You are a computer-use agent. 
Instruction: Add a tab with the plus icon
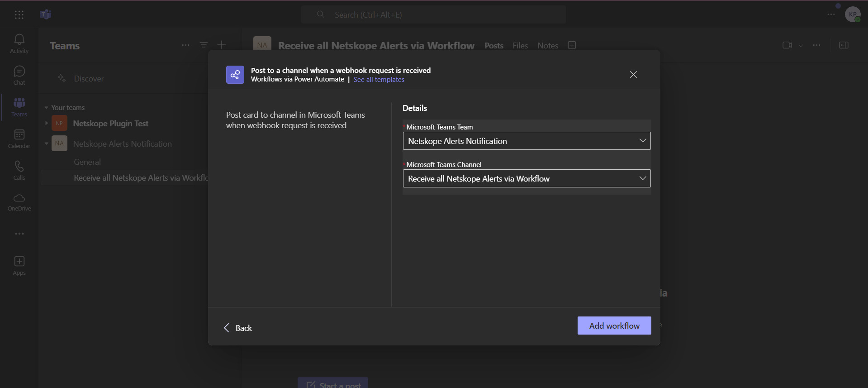(x=572, y=45)
